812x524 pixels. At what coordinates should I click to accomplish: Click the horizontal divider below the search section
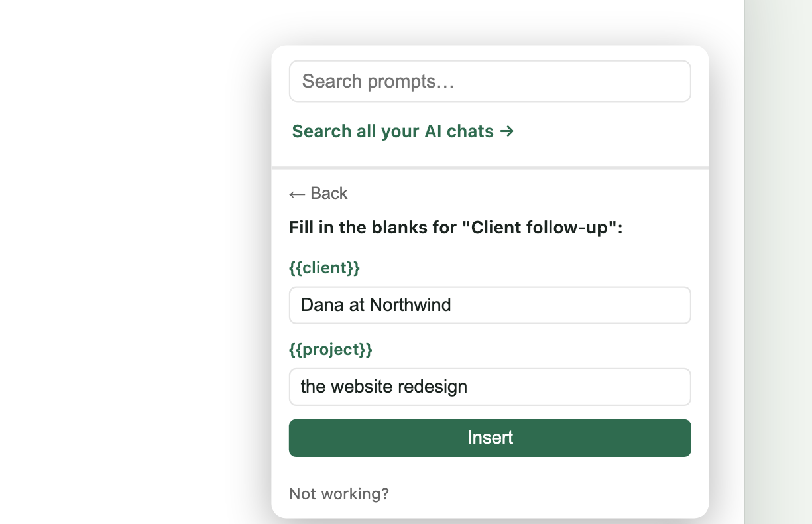(x=490, y=168)
